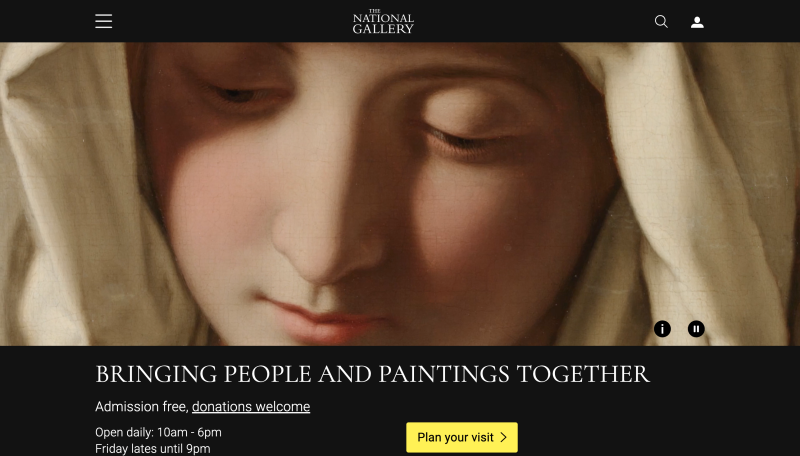
Task: Click the figure's shadowed eye on the left
Action: pos(237,93)
